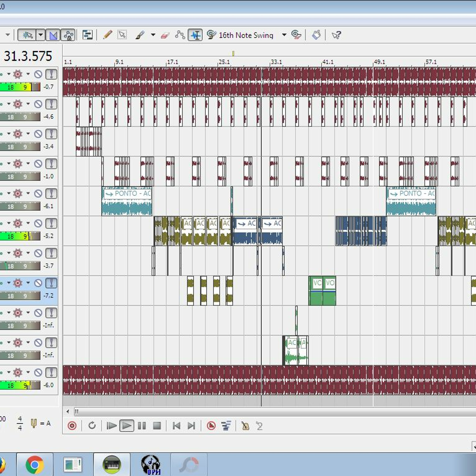This screenshot has height=476, width=476.
Task: Toggle Lock Envelopes to Events button
Action: point(68,35)
